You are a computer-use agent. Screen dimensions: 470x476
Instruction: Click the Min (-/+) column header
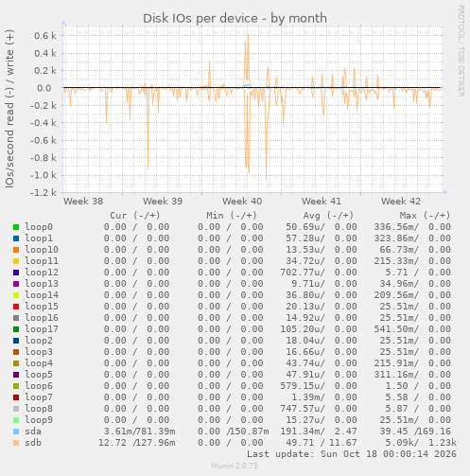click(232, 216)
